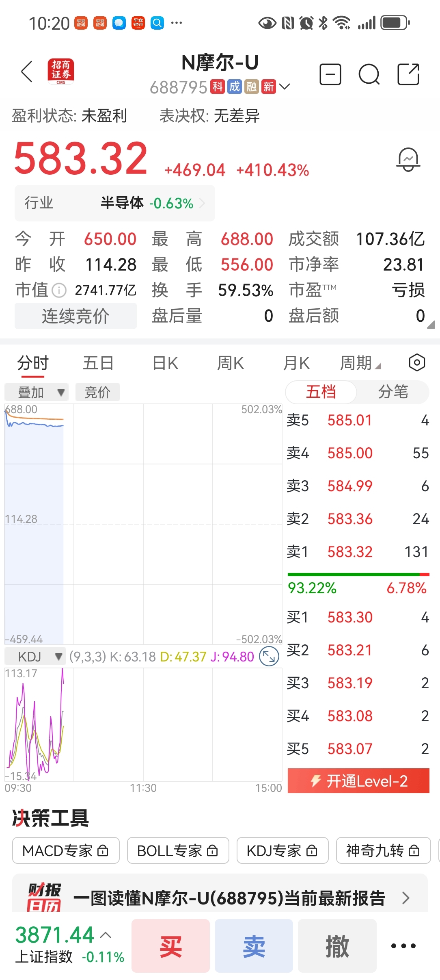Tap the buy-sell ratio bar
The image size is (440, 980).
tap(358, 574)
